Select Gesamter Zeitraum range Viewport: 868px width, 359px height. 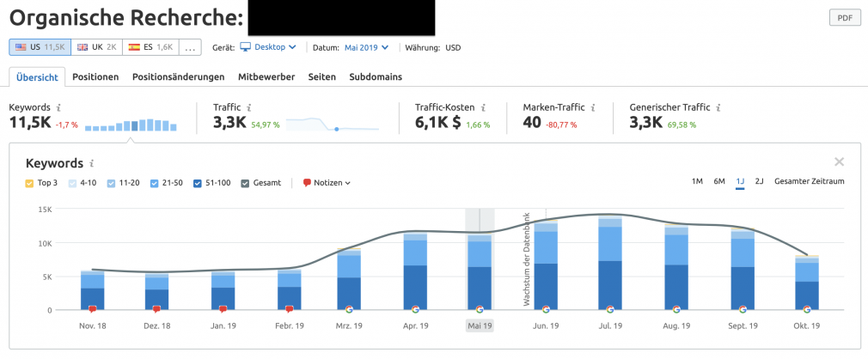coord(810,181)
